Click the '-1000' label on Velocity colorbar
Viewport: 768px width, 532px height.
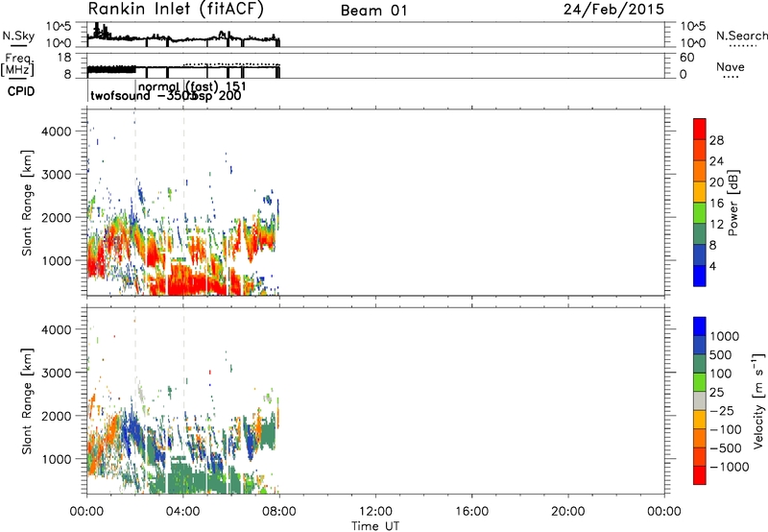729,467
